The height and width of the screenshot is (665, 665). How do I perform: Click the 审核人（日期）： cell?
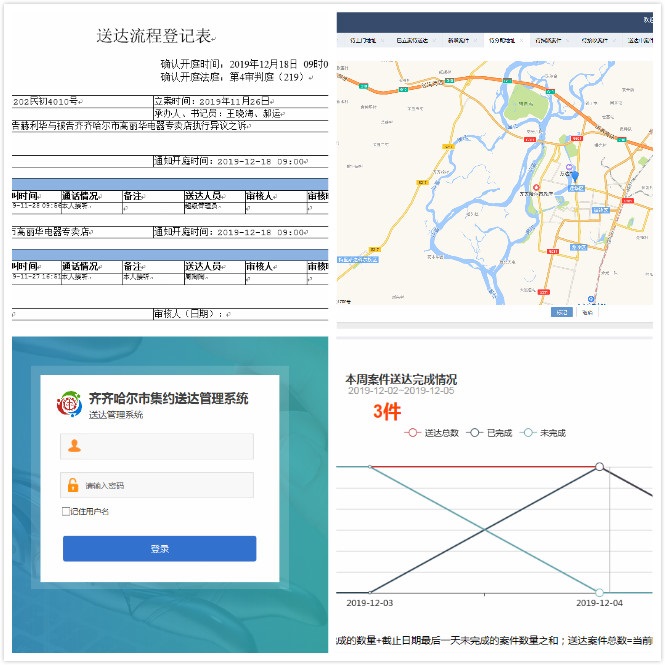pyautogui.click(x=240, y=314)
